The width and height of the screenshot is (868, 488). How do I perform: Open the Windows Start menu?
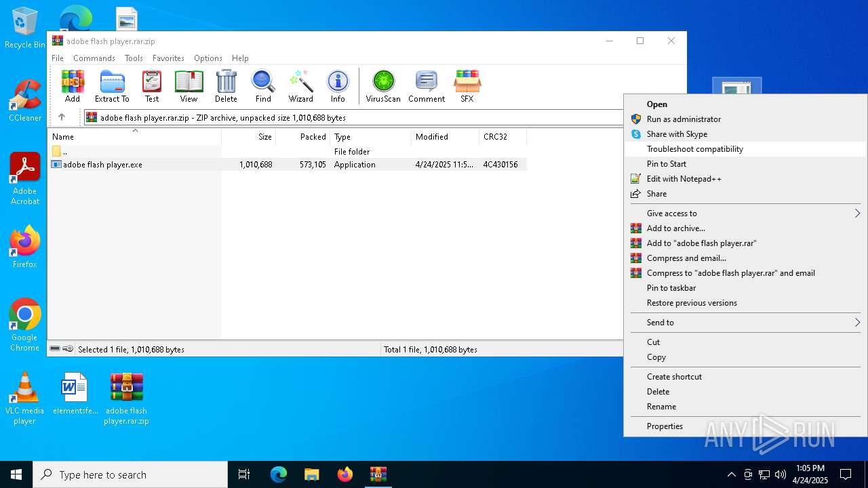click(16, 474)
